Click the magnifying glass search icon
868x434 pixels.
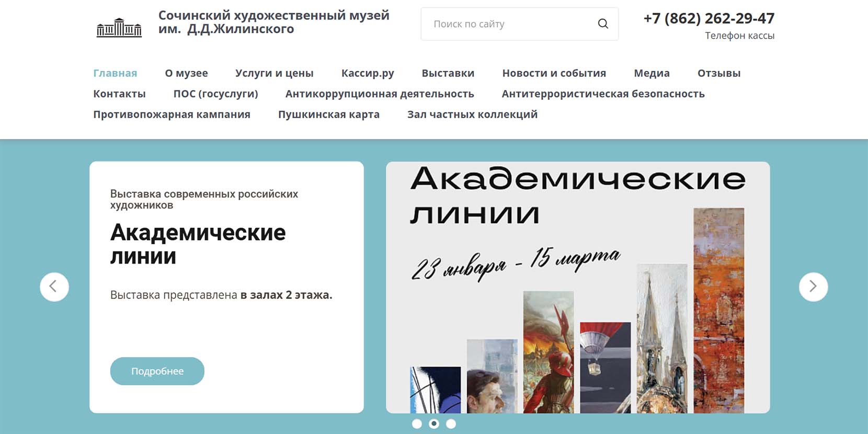click(x=603, y=24)
